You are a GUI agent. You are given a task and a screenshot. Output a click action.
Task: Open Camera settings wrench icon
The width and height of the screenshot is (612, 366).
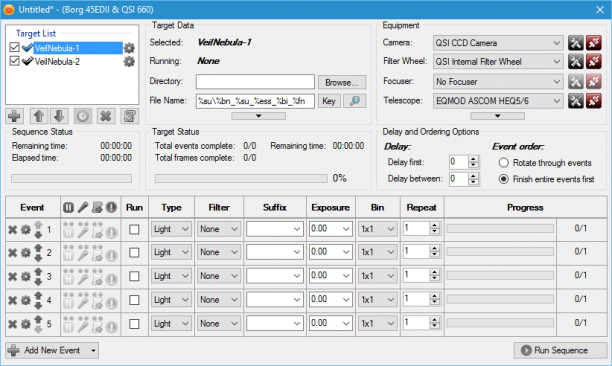point(576,43)
